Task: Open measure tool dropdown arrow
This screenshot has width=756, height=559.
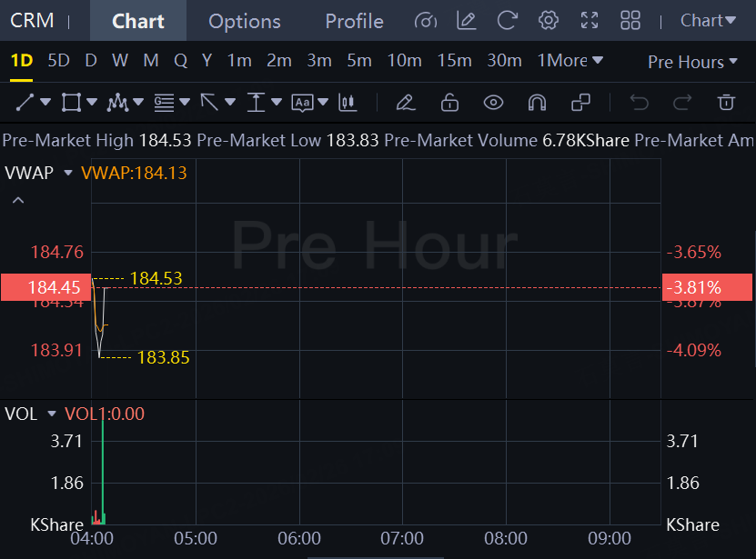Action: pyautogui.click(x=277, y=102)
